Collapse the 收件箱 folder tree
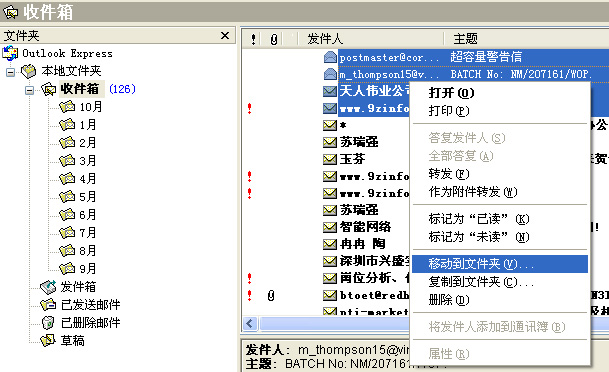609x372 pixels. (29, 90)
